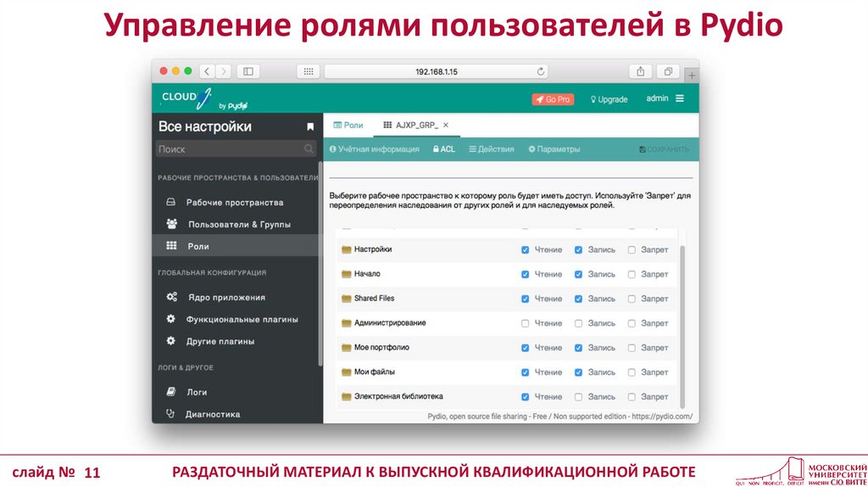Open the Параметры section tab
This screenshot has width=868, height=487.
click(x=554, y=149)
